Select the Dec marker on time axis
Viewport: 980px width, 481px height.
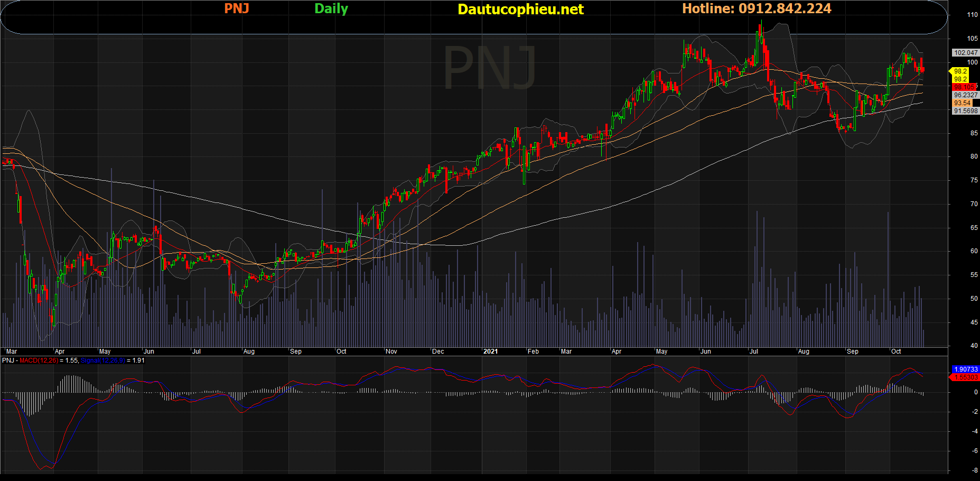[x=438, y=351]
